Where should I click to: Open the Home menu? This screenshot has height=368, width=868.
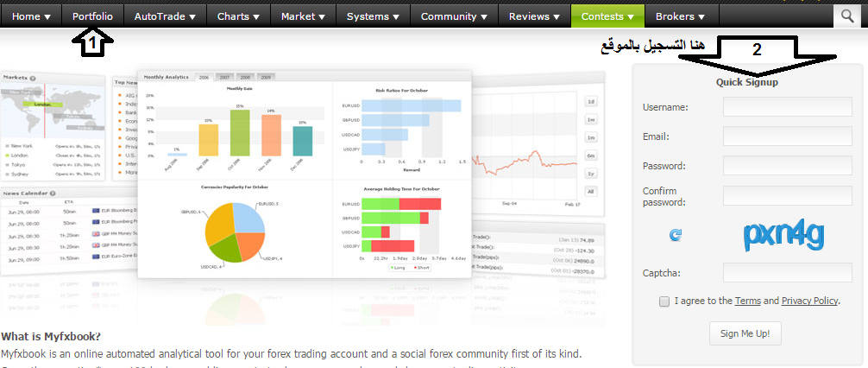[x=31, y=16]
